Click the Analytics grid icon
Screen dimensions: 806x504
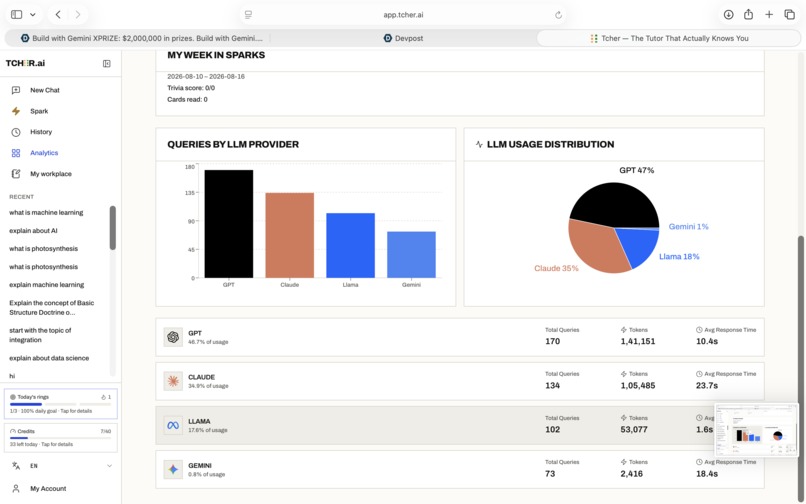tap(16, 153)
